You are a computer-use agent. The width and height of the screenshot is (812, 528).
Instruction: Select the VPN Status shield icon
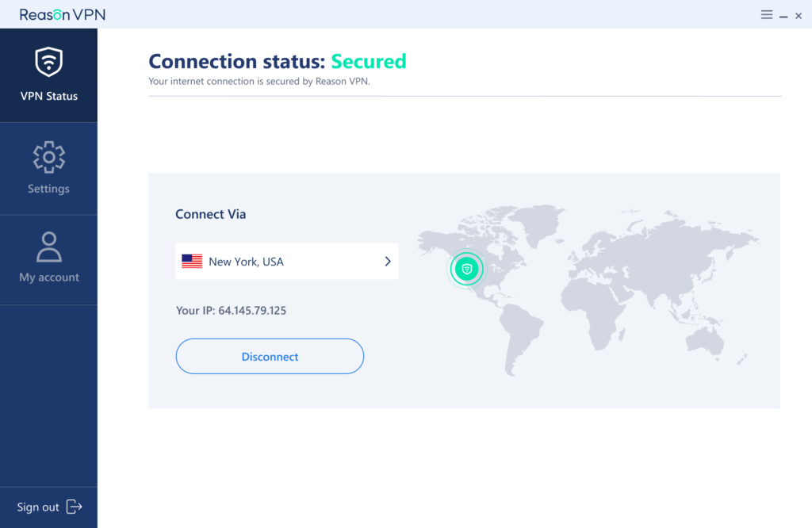pyautogui.click(x=48, y=61)
